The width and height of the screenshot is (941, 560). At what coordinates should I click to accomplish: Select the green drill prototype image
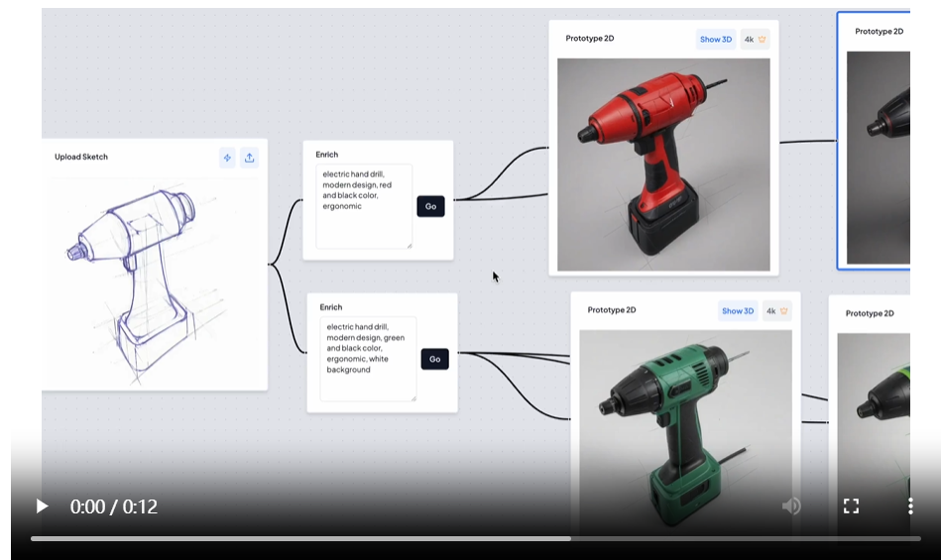[685, 416]
